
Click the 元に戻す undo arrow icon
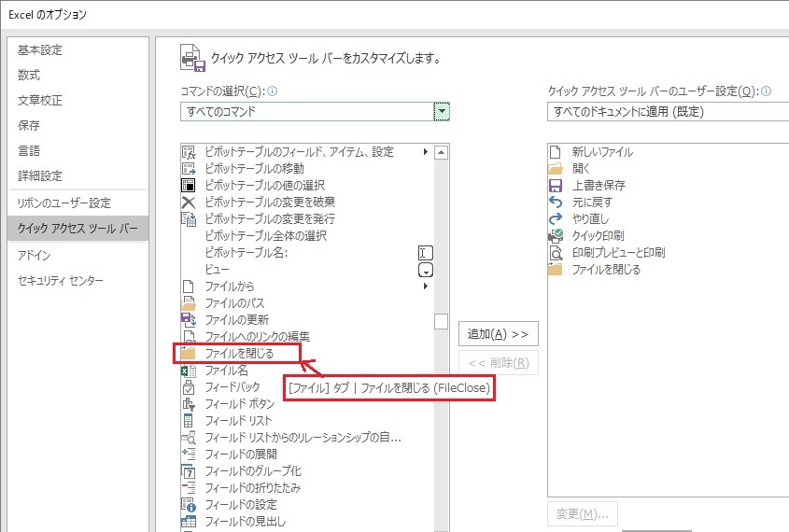pyautogui.click(x=556, y=203)
